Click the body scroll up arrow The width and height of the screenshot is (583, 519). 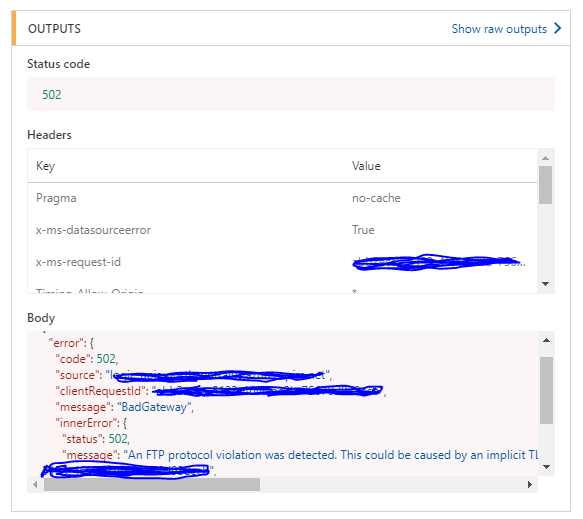tap(547, 340)
